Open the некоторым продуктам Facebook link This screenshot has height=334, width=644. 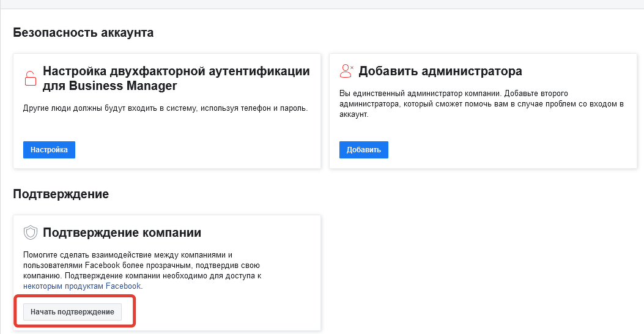pos(83,286)
